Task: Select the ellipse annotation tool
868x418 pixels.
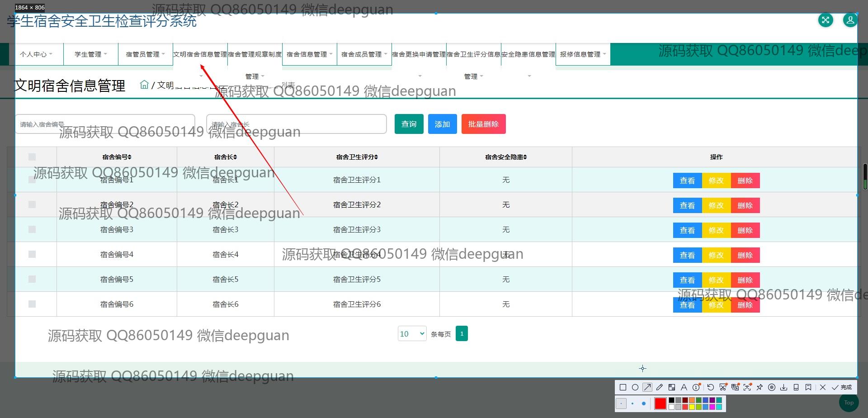Action: [635, 387]
